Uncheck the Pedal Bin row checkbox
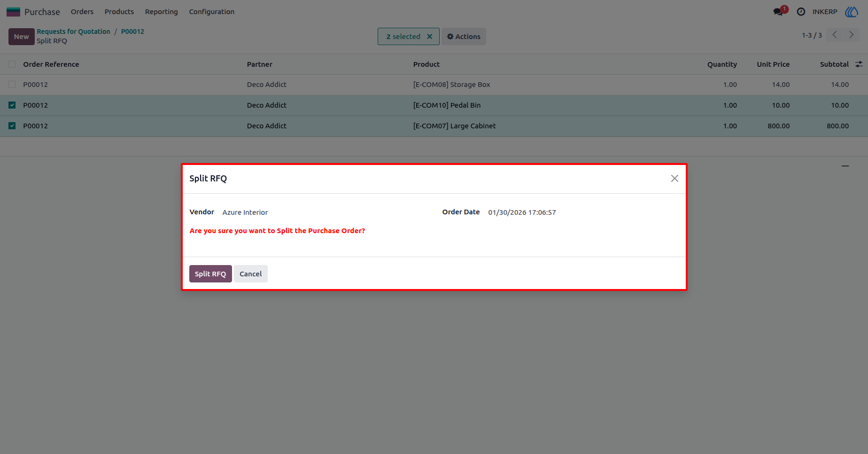Image resolution: width=868 pixels, height=454 pixels. coord(12,105)
